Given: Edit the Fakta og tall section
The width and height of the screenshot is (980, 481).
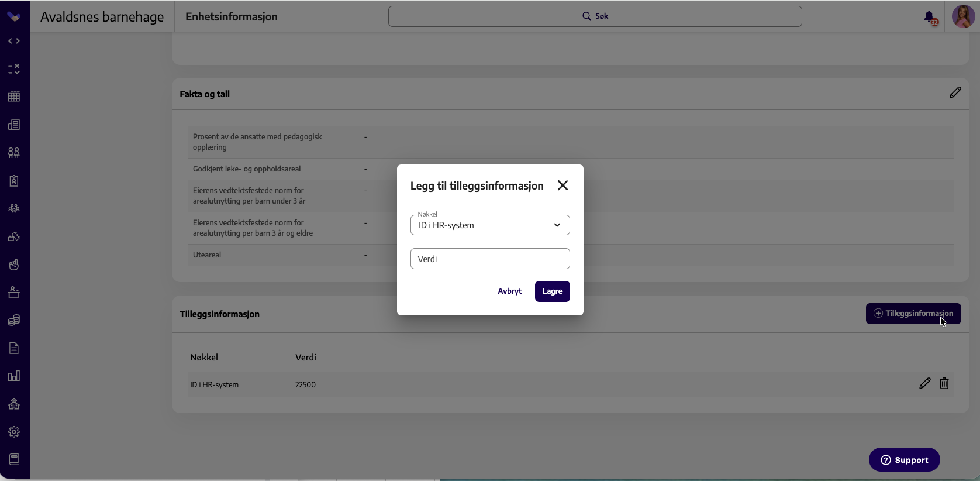Looking at the screenshot, I should pyautogui.click(x=955, y=92).
